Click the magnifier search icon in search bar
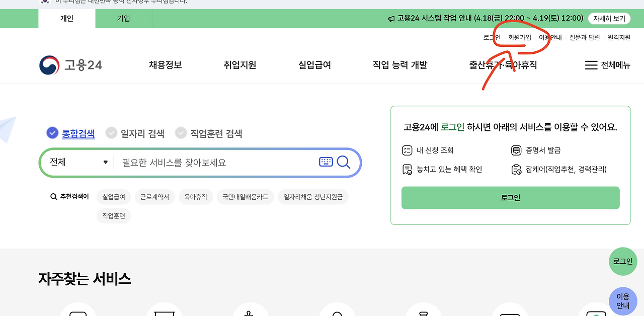Viewport: 644px width, 316px height. pyautogui.click(x=343, y=162)
